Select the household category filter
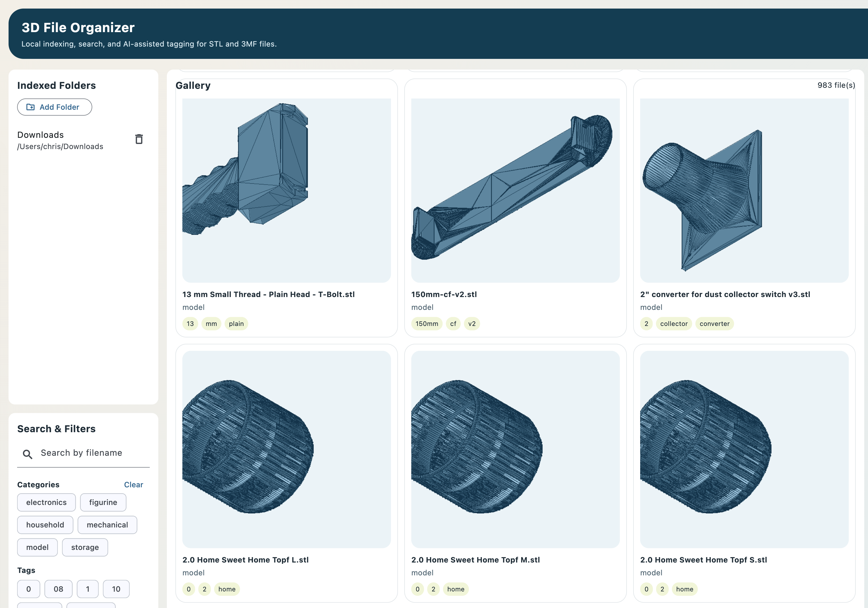 point(45,525)
